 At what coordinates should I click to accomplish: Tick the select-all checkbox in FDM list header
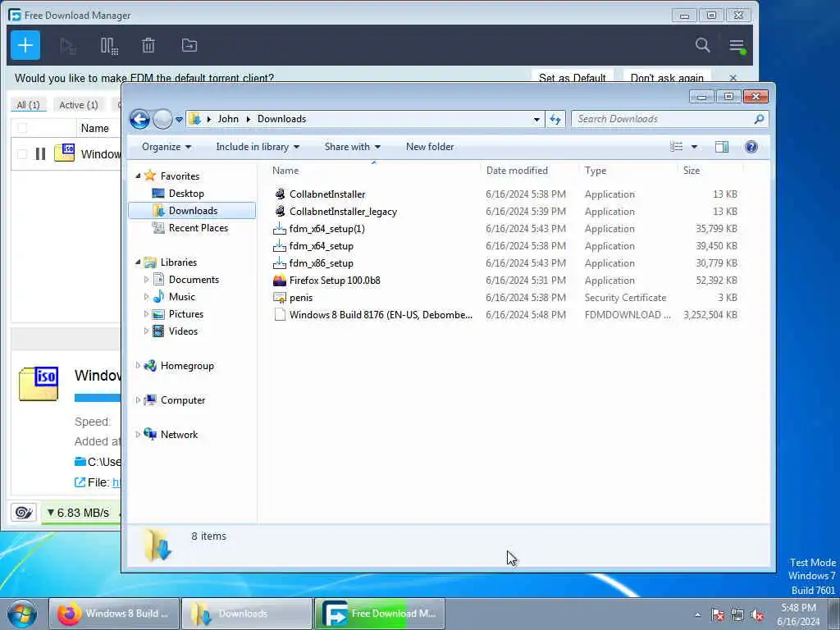[x=22, y=127]
